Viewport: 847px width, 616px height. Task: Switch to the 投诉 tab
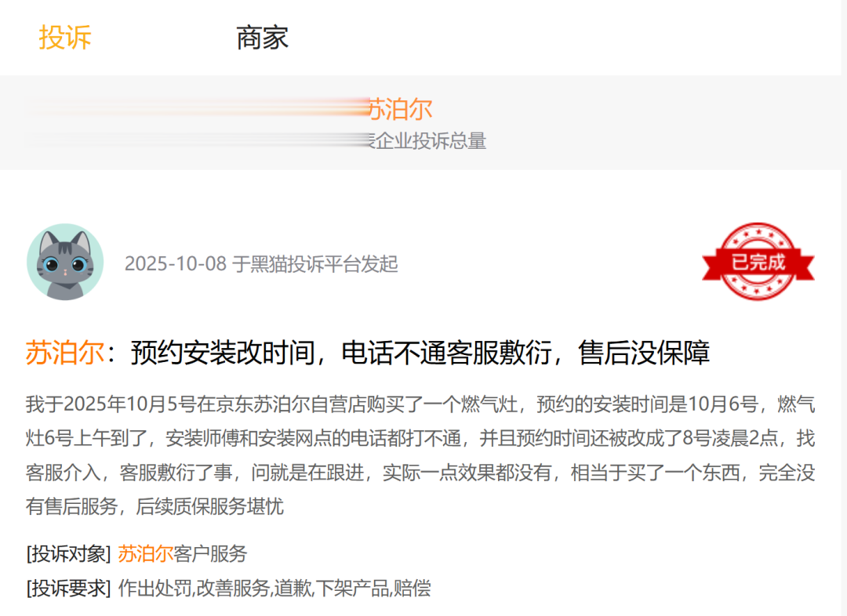pos(65,38)
